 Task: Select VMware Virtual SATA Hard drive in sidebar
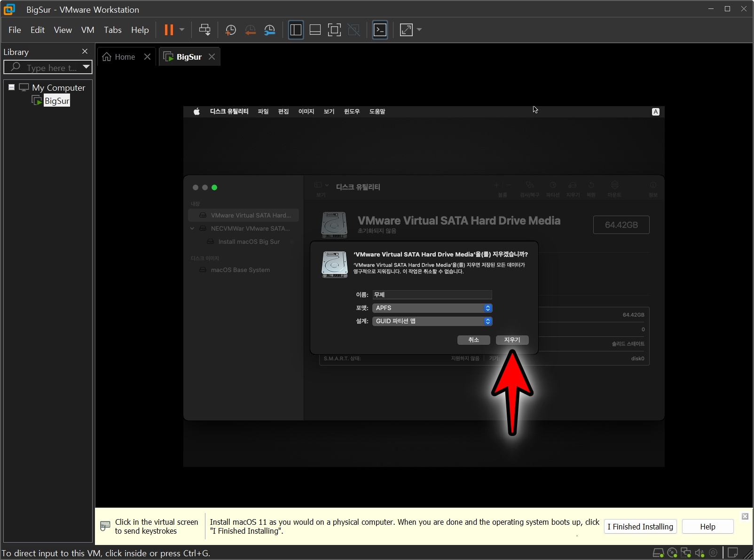coord(243,215)
